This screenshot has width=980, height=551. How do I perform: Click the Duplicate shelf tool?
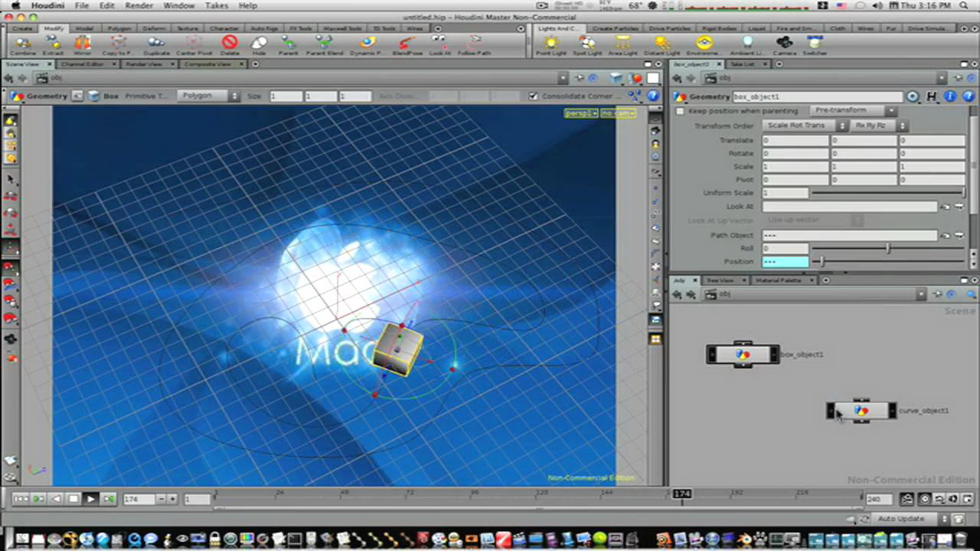click(x=156, y=44)
